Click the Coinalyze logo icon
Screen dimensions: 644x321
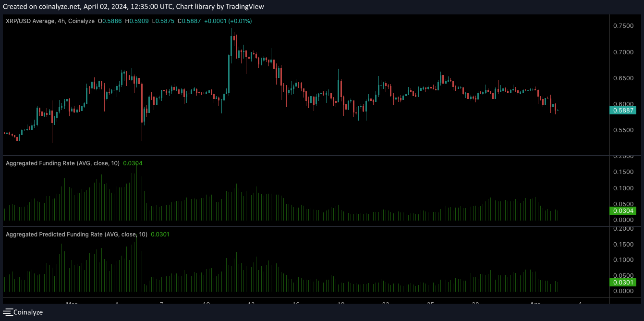pos(8,312)
